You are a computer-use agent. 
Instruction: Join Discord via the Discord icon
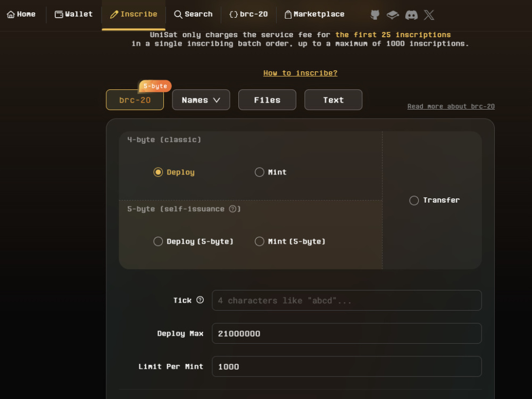point(411,14)
